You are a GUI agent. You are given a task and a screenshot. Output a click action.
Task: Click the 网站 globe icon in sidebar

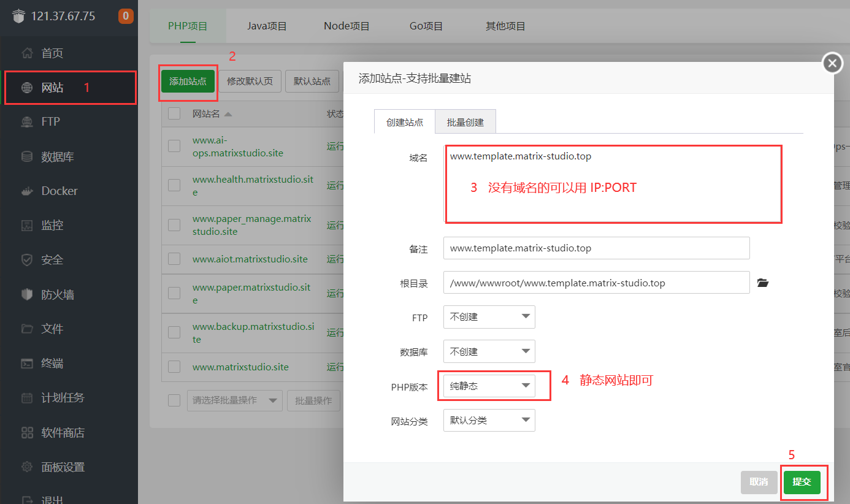tap(27, 88)
